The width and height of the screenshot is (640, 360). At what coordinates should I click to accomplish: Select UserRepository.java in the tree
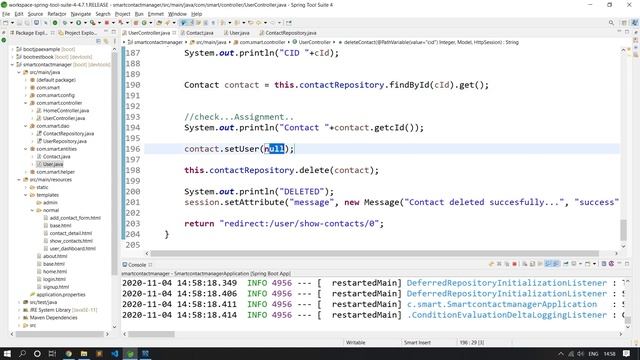point(64,141)
